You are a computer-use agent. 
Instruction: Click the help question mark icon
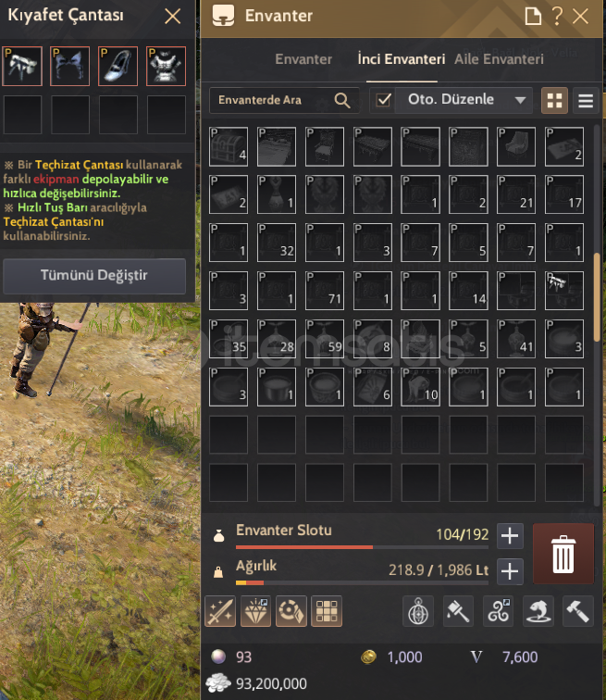click(557, 16)
